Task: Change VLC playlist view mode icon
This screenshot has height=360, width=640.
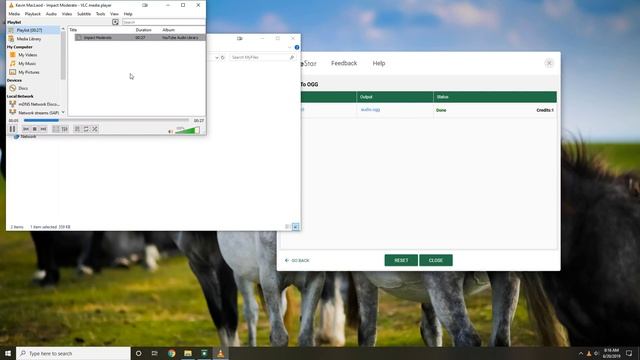Action: 116,22
